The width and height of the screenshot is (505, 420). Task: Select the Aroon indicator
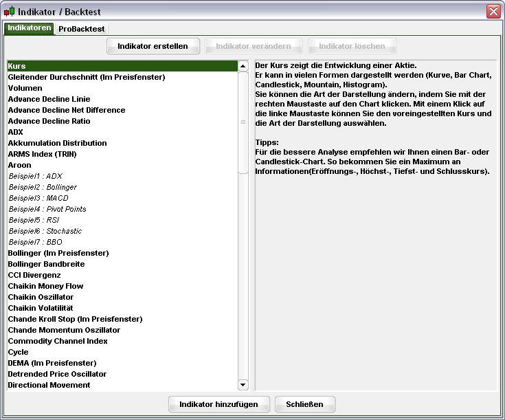pyautogui.click(x=122, y=165)
